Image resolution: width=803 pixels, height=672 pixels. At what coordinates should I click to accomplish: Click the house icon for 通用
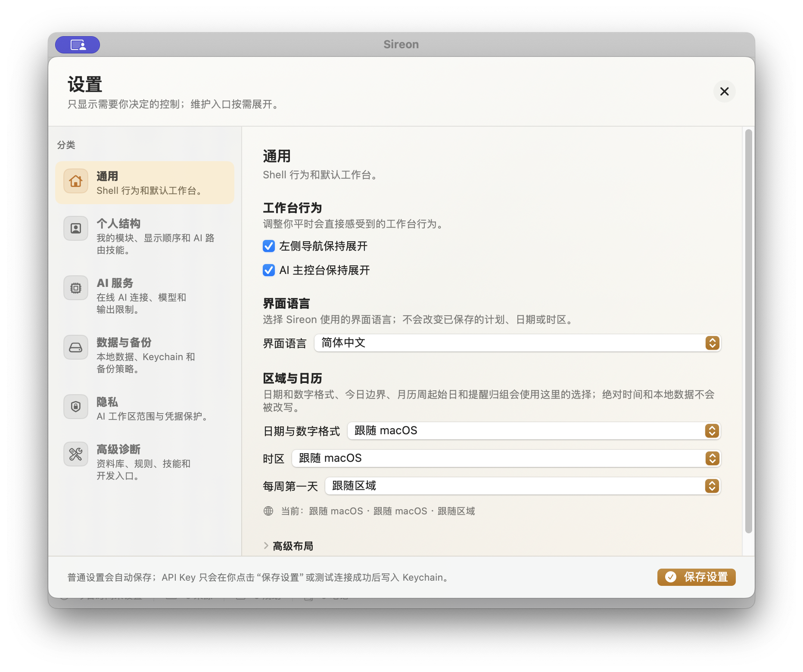pos(76,181)
